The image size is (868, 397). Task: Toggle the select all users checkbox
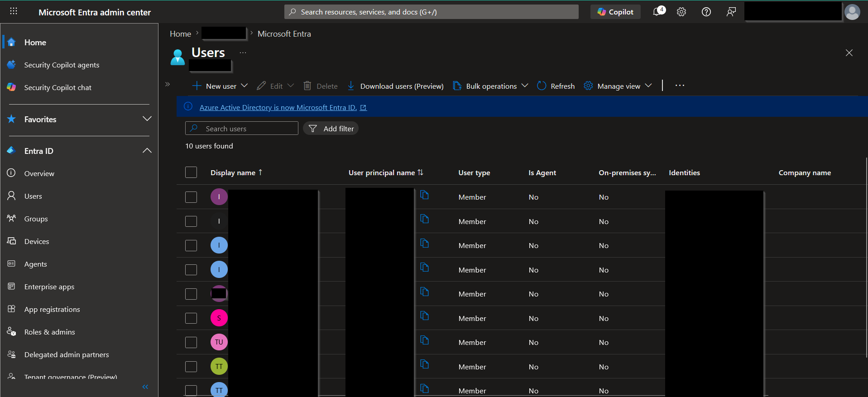(x=191, y=172)
